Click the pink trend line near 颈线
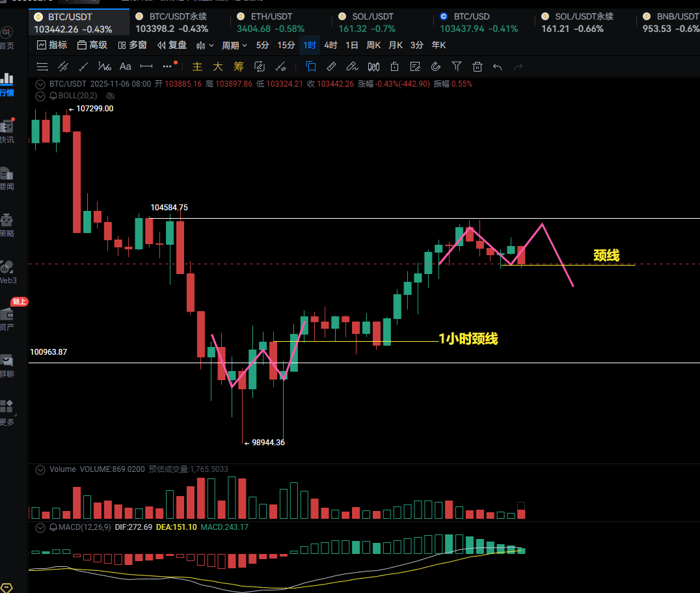 pos(558,255)
